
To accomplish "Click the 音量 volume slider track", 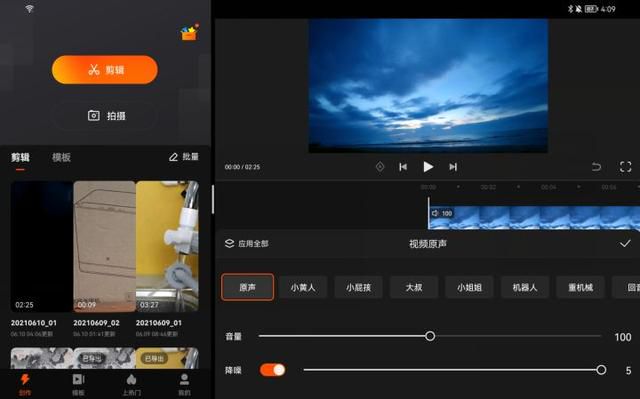I will pos(430,336).
